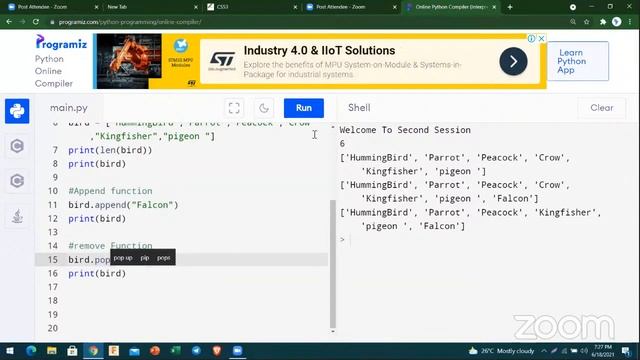This screenshot has height=360, width=640.
Task: Open Microsoft Store from taskbar
Action: (72, 351)
